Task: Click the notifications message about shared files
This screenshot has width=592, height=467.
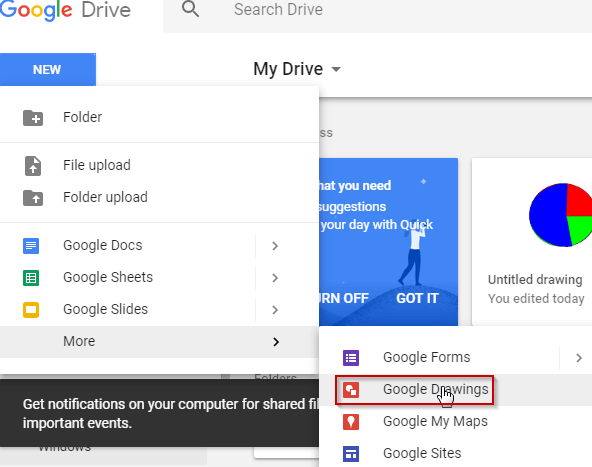Action: click(171, 413)
